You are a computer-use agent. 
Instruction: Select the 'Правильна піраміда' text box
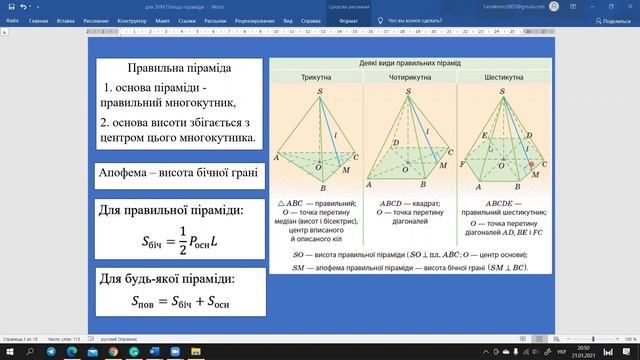(179, 104)
